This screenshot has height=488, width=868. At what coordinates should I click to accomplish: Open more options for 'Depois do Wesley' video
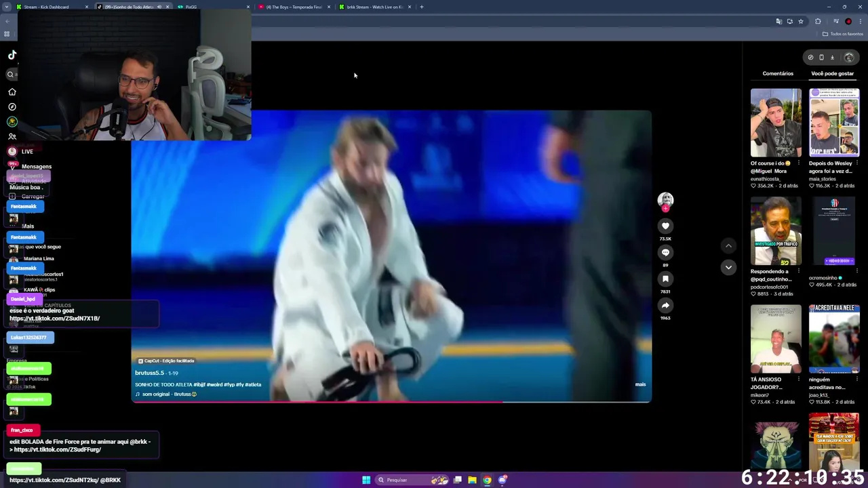pyautogui.click(x=857, y=163)
